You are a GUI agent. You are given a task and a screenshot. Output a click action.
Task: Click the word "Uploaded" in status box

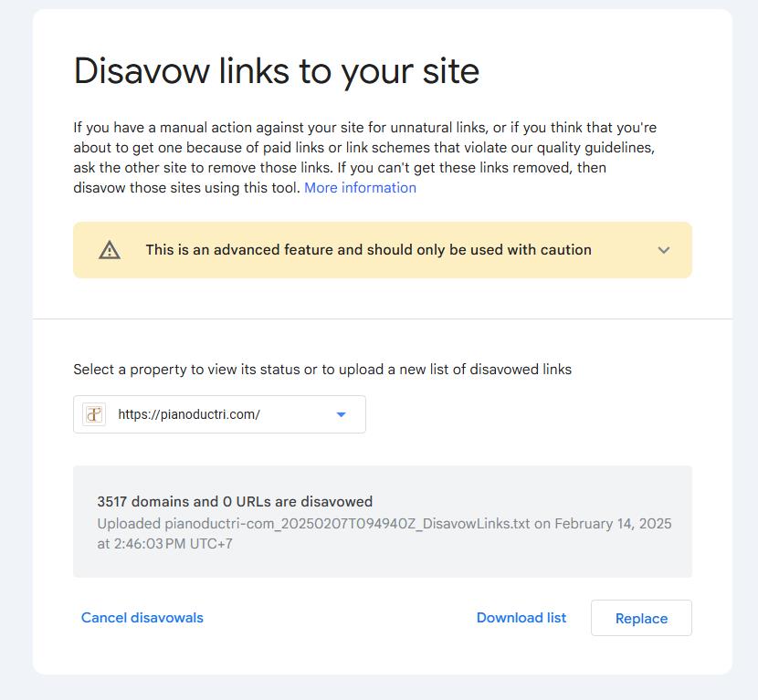point(129,524)
